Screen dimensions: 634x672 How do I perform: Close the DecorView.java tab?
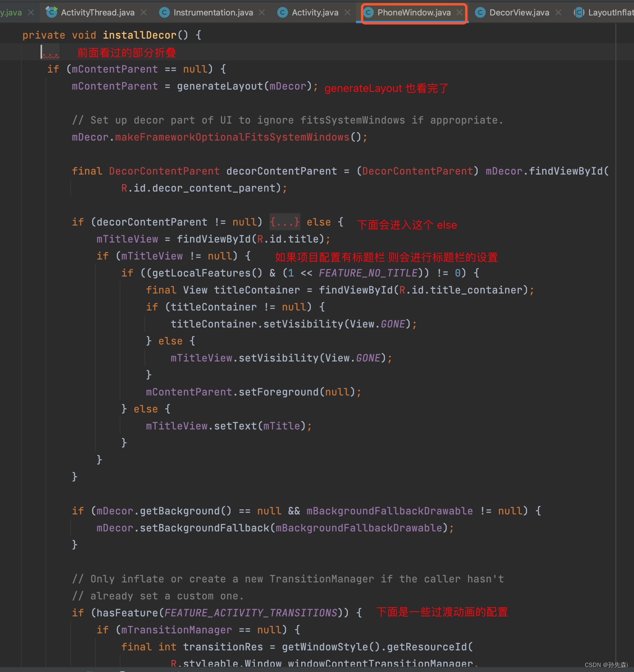(558, 12)
